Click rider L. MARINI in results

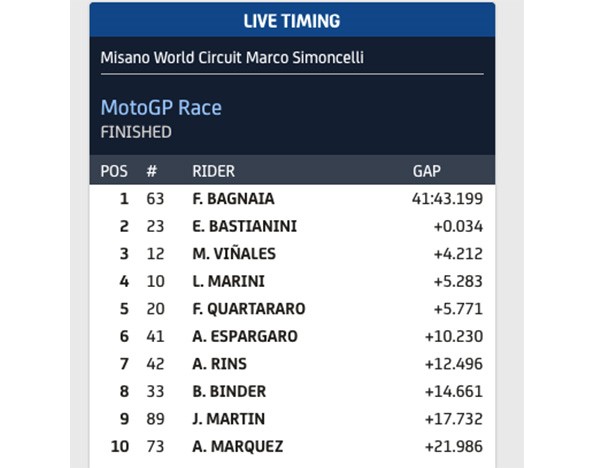click(x=228, y=281)
